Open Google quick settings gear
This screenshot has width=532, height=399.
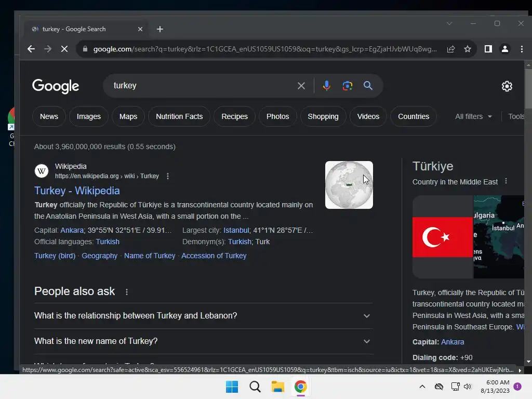point(507,86)
